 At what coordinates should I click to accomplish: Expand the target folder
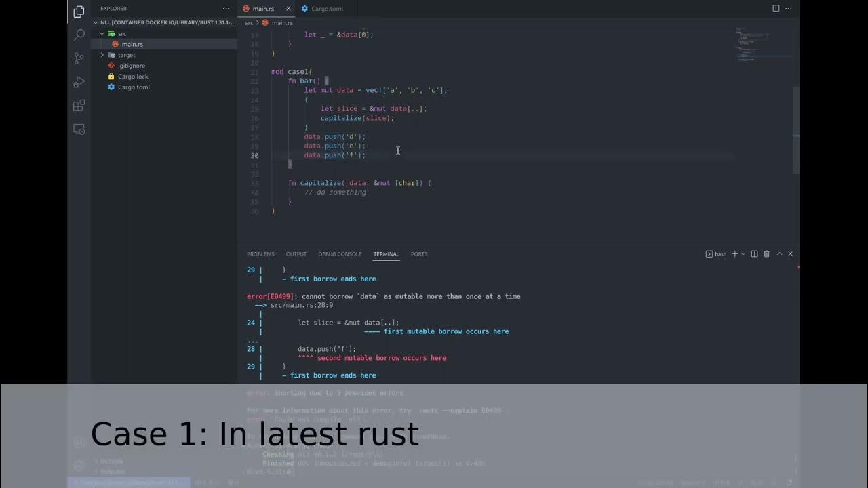click(x=164, y=55)
